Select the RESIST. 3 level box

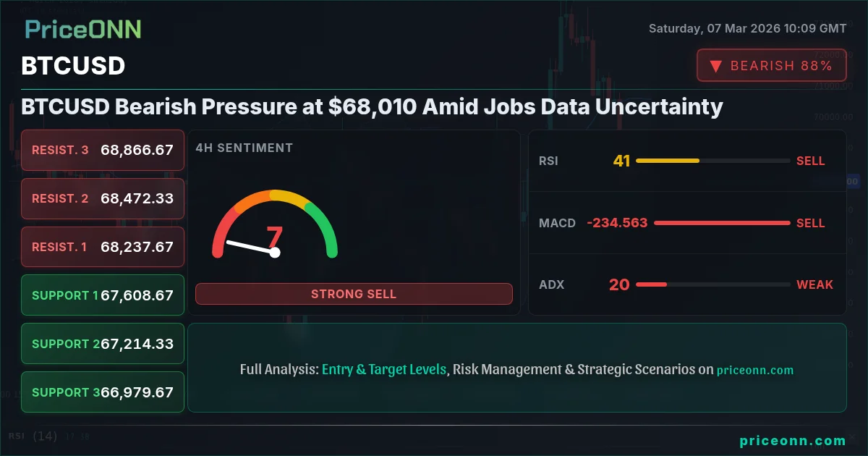coord(103,150)
